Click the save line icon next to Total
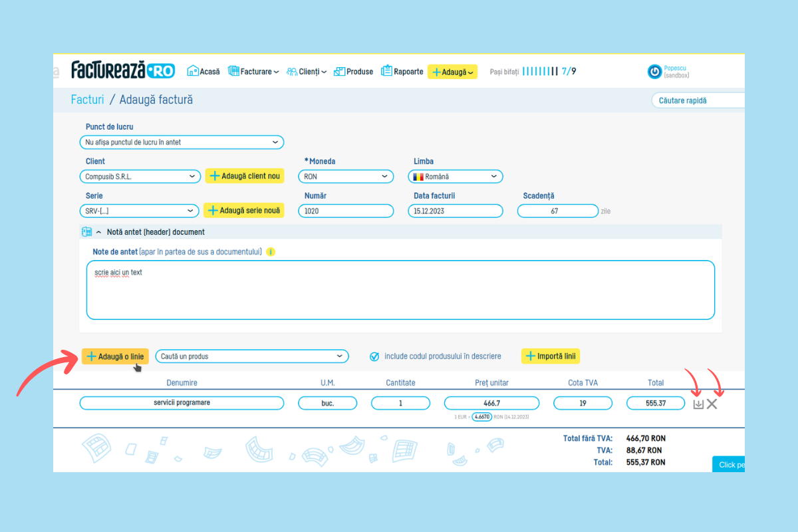Screen dimensions: 798x532 pyautogui.click(x=698, y=404)
